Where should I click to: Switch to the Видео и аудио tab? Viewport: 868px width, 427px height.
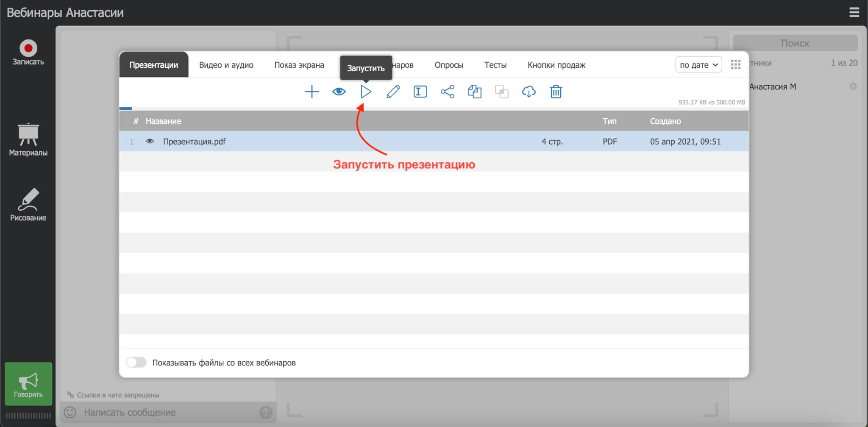226,65
